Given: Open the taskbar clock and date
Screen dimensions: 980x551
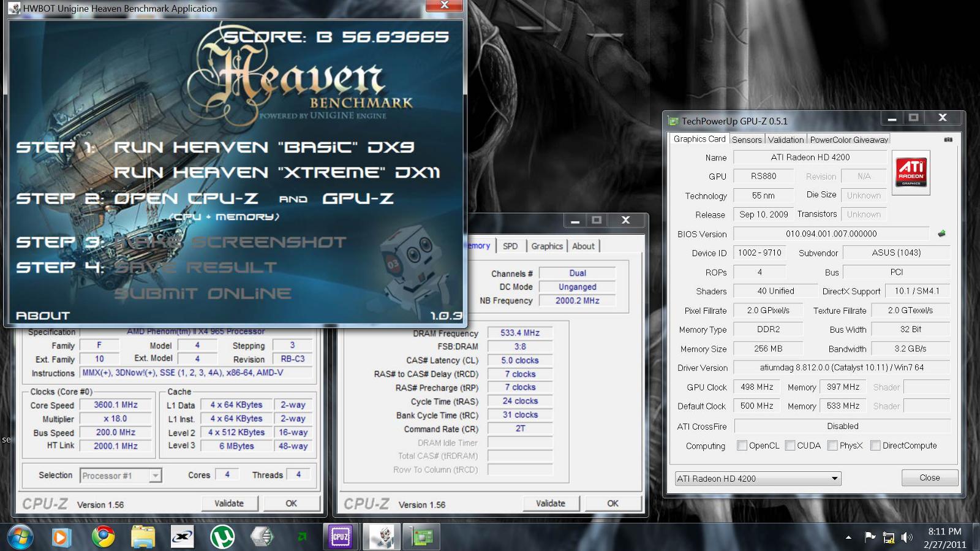Looking at the screenshot, I should [944, 538].
